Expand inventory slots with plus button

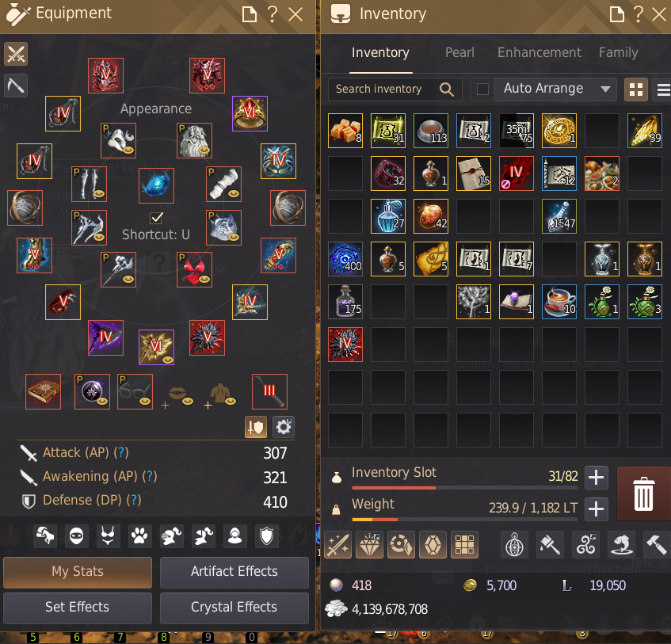[x=596, y=477]
